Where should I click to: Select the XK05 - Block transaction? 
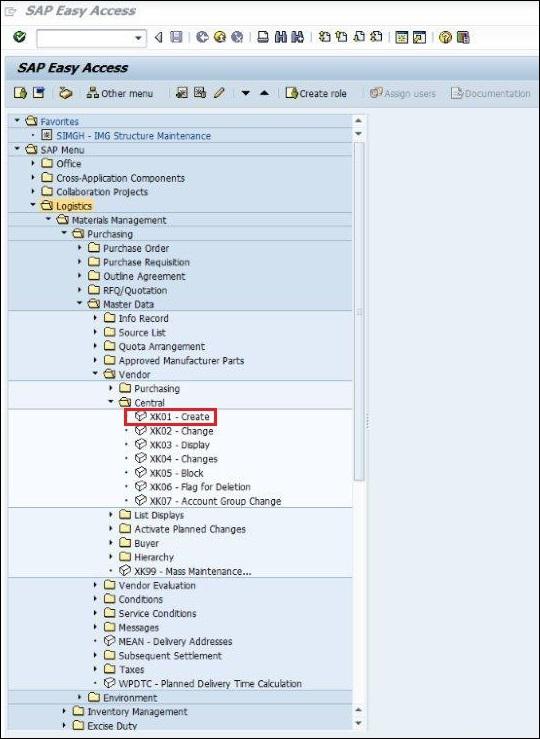pos(177,473)
